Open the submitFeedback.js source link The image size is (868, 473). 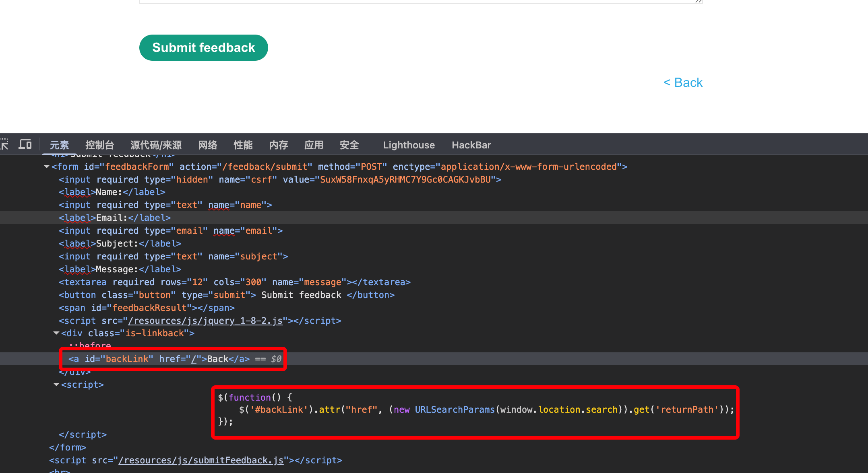(201, 460)
